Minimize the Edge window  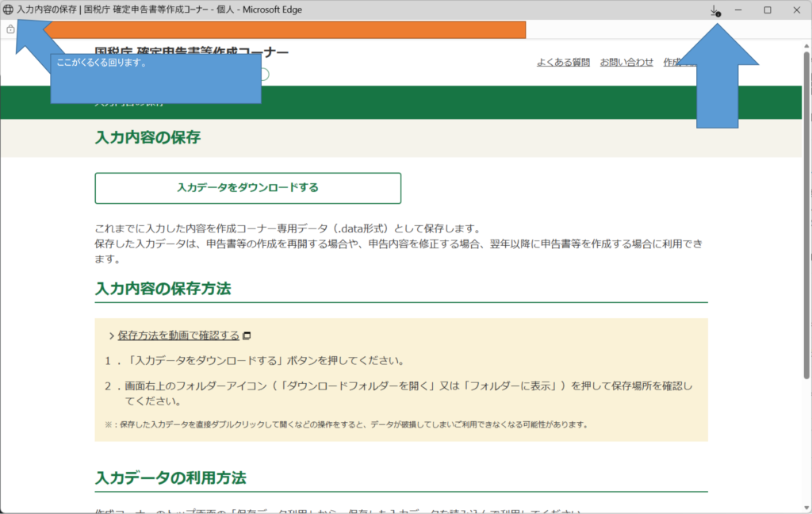(738, 10)
